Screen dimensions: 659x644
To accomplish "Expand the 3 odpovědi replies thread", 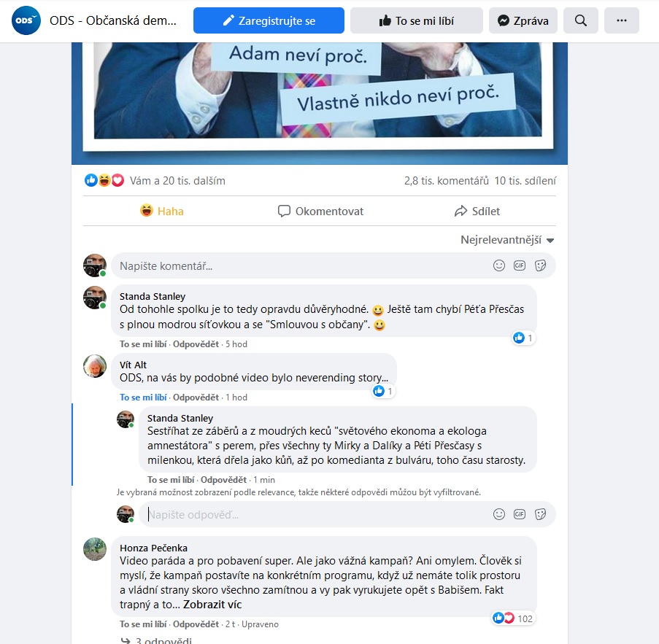I will [156, 640].
